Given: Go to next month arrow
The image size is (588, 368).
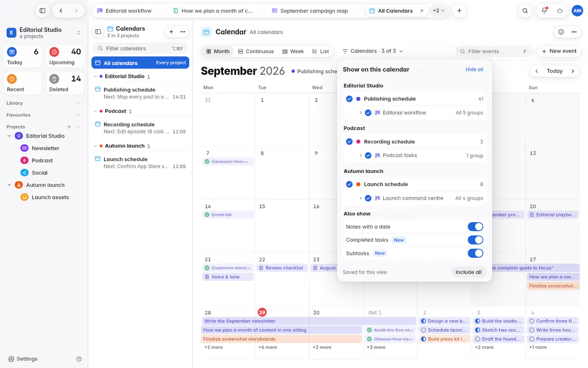Looking at the screenshot, I should (x=573, y=71).
